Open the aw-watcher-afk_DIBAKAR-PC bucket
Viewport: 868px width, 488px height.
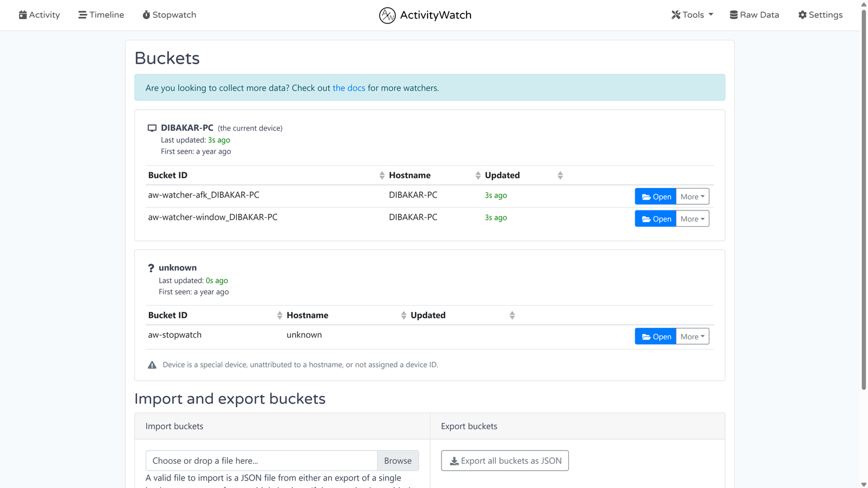(656, 197)
